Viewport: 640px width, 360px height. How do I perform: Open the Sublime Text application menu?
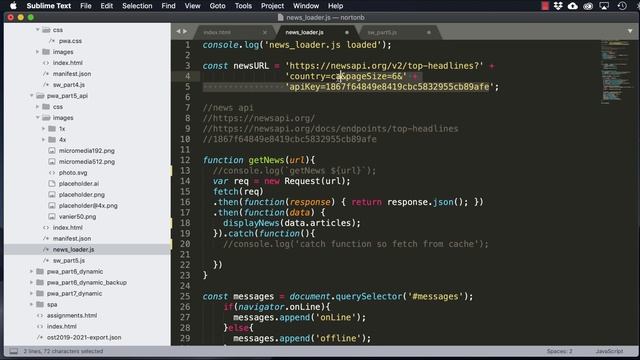pyautogui.click(x=49, y=6)
